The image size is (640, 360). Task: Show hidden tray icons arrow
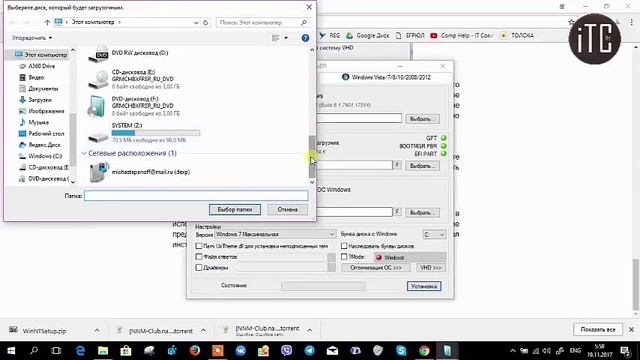[513, 351]
